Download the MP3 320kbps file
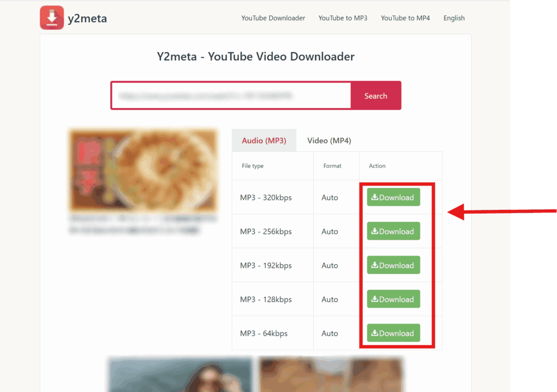Viewport: 557px width, 392px height. click(393, 197)
